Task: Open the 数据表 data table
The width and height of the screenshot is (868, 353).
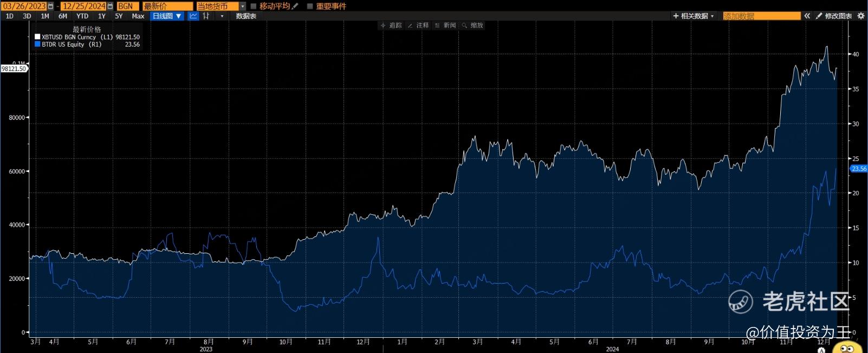Action: pyautogui.click(x=246, y=16)
